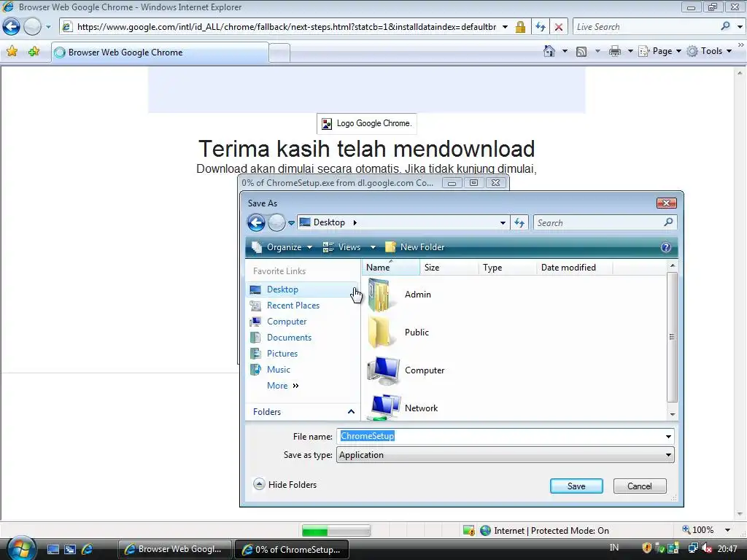Image resolution: width=747 pixels, height=560 pixels.
Task: Switch to ChromeSetup download taskbar button
Action: [292, 550]
